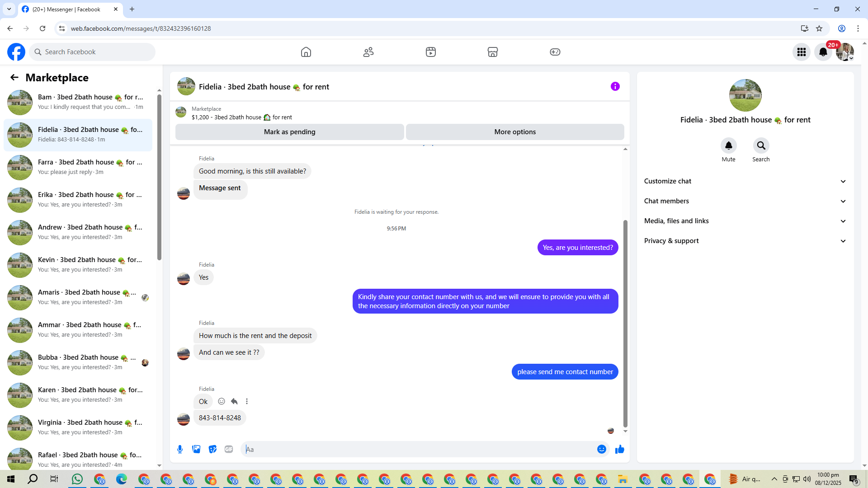Show hidden system tray icons

pyautogui.click(x=774, y=479)
